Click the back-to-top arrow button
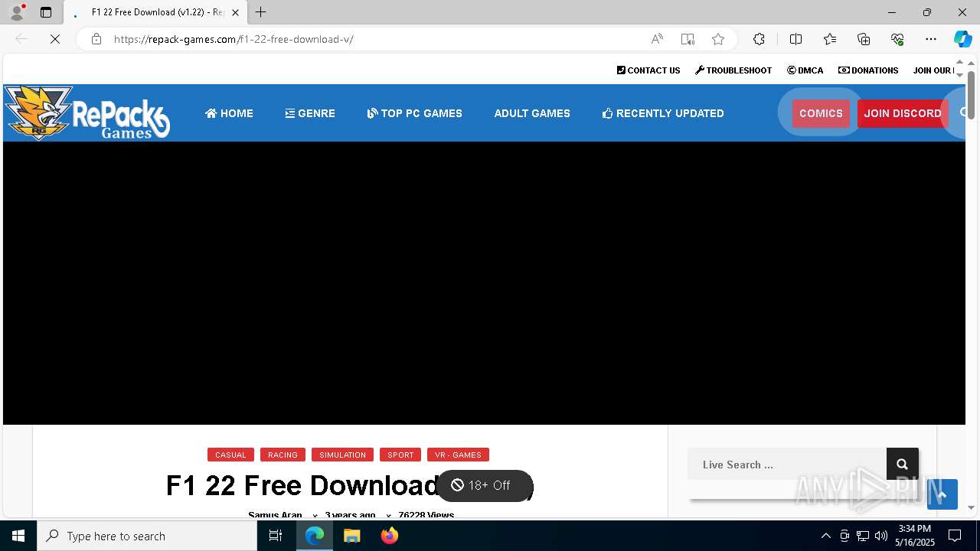 point(942,494)
